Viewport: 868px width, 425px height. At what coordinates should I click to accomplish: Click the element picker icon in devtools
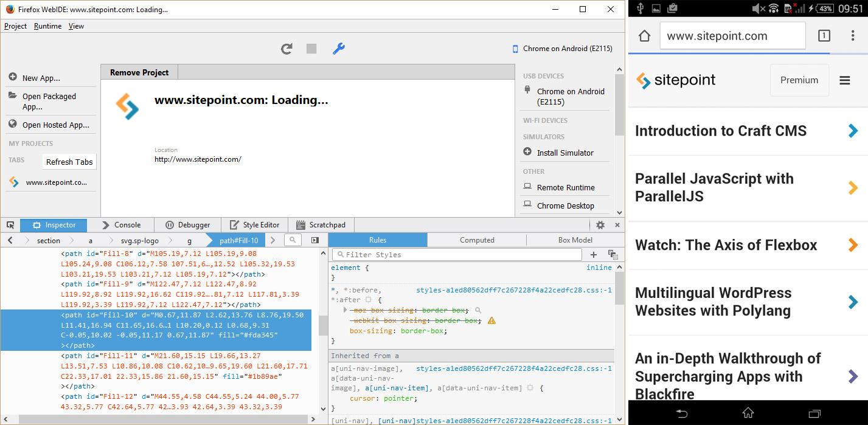10,225
